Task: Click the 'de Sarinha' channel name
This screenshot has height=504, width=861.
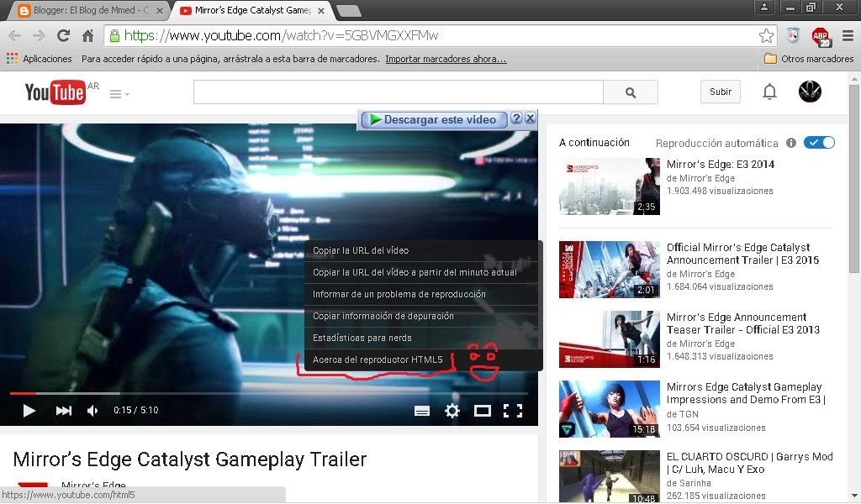Action: pos(689,483)
